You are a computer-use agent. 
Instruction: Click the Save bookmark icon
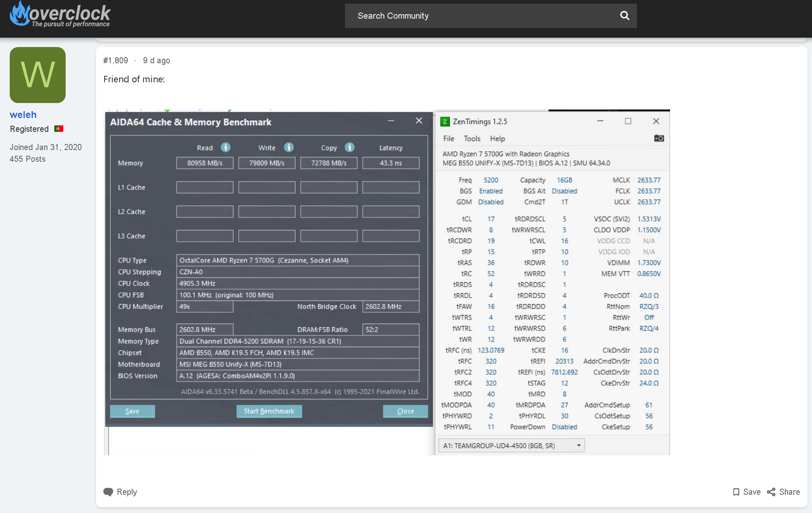pos(736,492)
